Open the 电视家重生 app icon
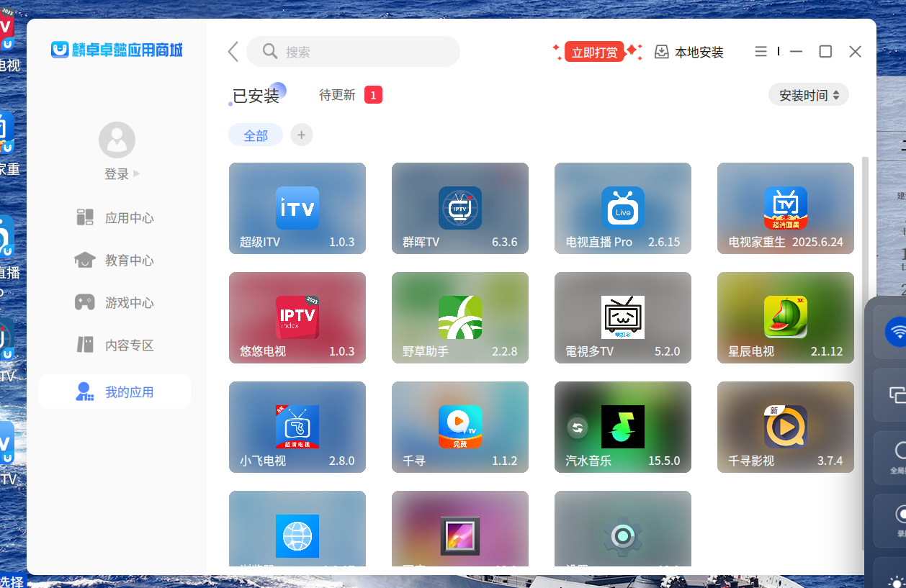This screenshot has width=906, height=588. click(x=786, y=208)
